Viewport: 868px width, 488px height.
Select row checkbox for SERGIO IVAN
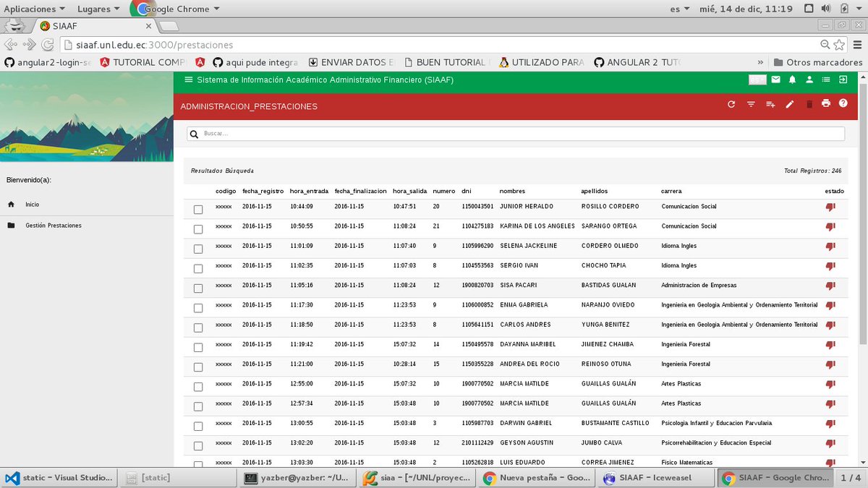(198, 269)
